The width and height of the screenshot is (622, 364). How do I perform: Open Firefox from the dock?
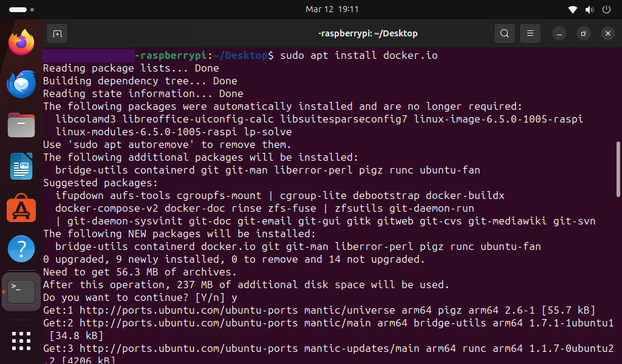point(21,42)
